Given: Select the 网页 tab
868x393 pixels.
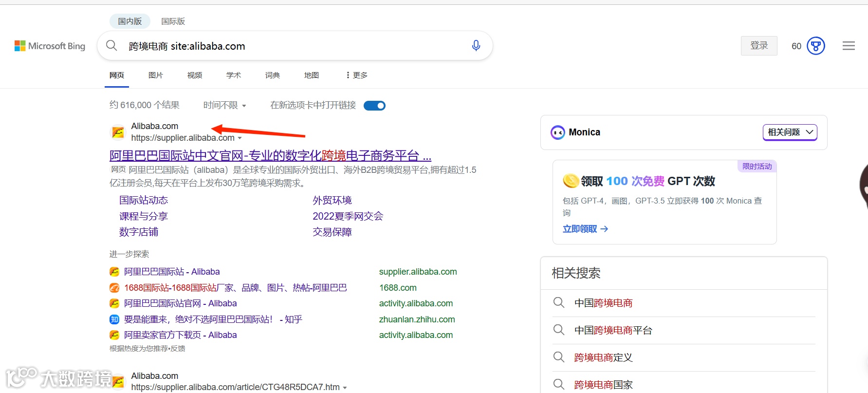Looking at the screenshot, I should click(x=117, y=75).
